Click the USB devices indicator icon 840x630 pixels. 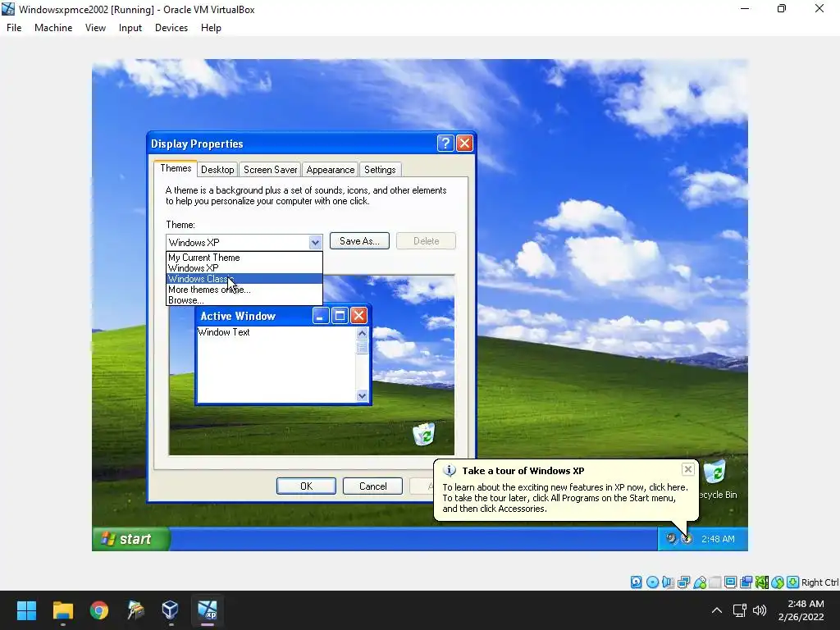pyautogui.click(x=699, y=582)
